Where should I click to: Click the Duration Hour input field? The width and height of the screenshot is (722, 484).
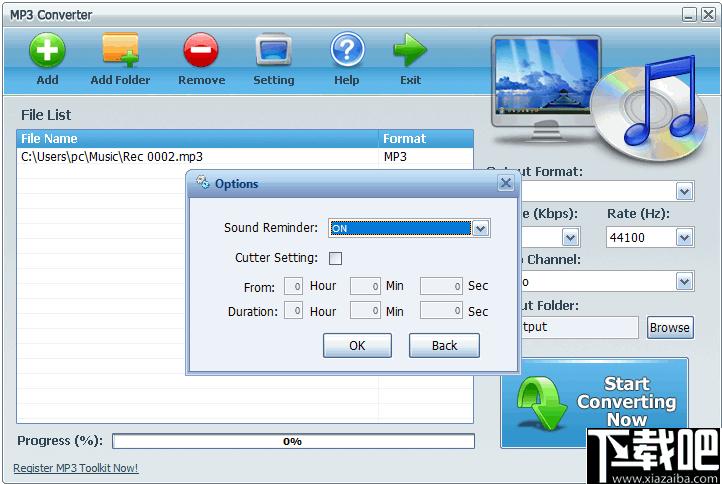pyautogui.click(x=293, y=310)
